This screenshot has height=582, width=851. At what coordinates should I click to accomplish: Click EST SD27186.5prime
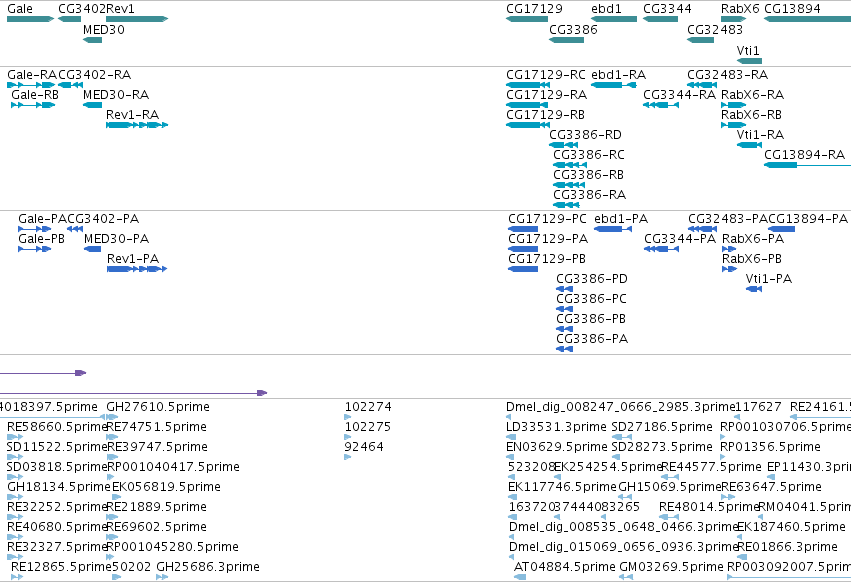(x=623, y=436)
